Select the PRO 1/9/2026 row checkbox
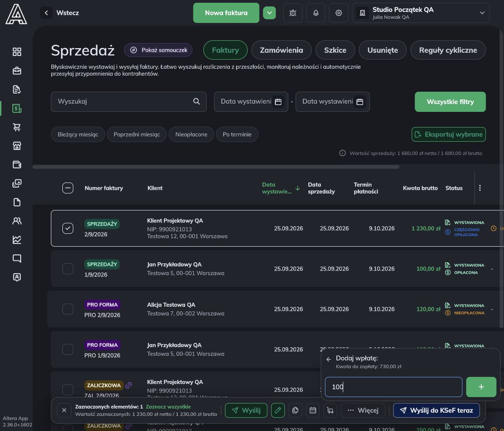Viewport: 504px width, 431px height. coord(68,349)
